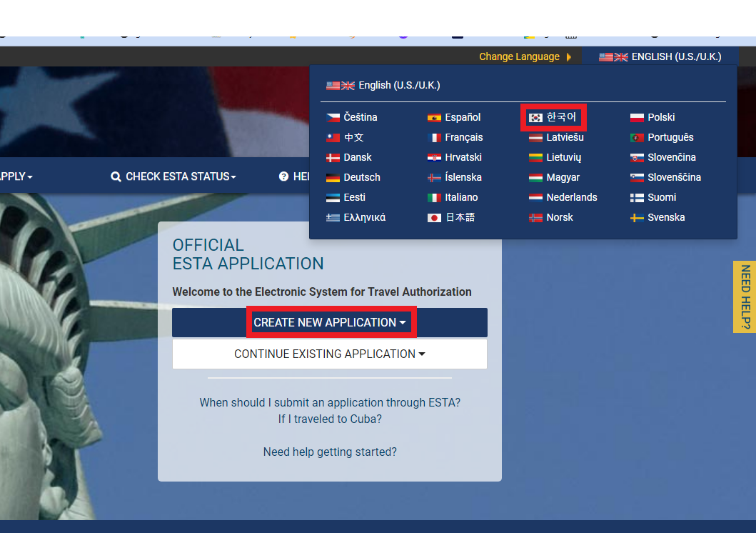Choose 中文 language option

345,137
